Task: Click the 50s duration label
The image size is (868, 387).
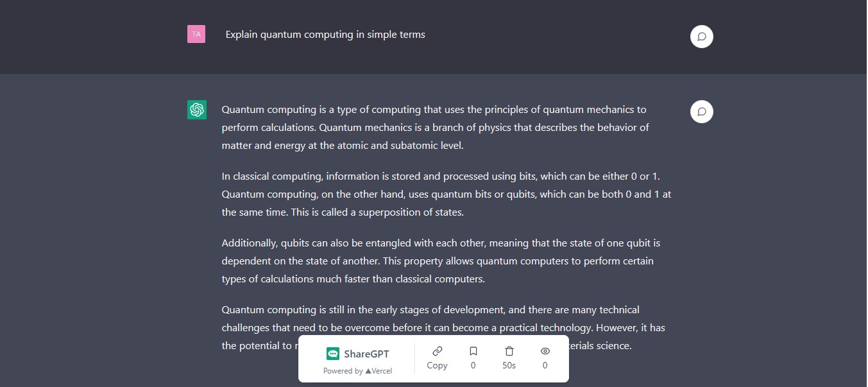Action: [x=509, y=365]
